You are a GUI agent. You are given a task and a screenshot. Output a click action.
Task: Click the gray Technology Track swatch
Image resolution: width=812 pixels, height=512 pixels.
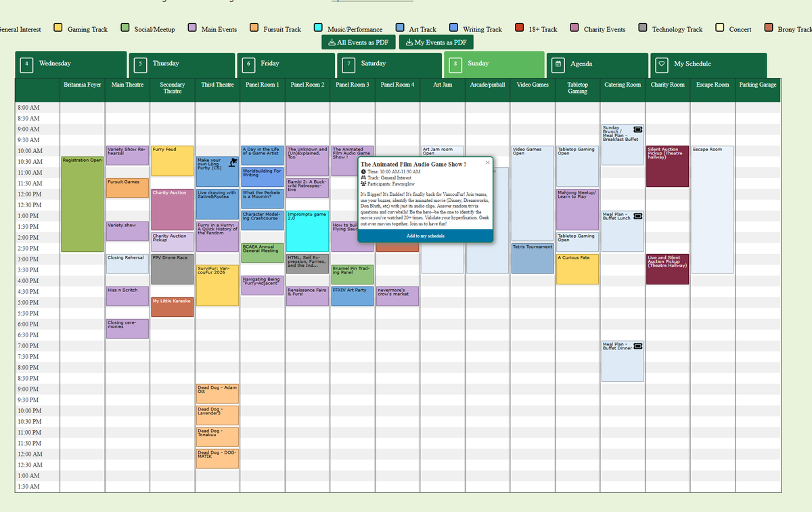[x=643, y=28]
